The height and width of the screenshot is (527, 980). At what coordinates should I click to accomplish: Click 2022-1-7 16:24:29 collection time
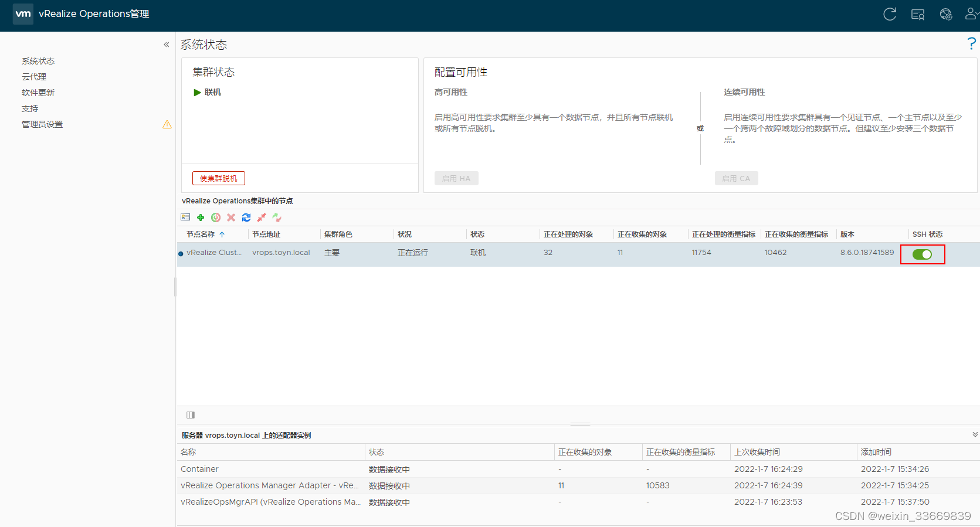click(x=768, y=469)
